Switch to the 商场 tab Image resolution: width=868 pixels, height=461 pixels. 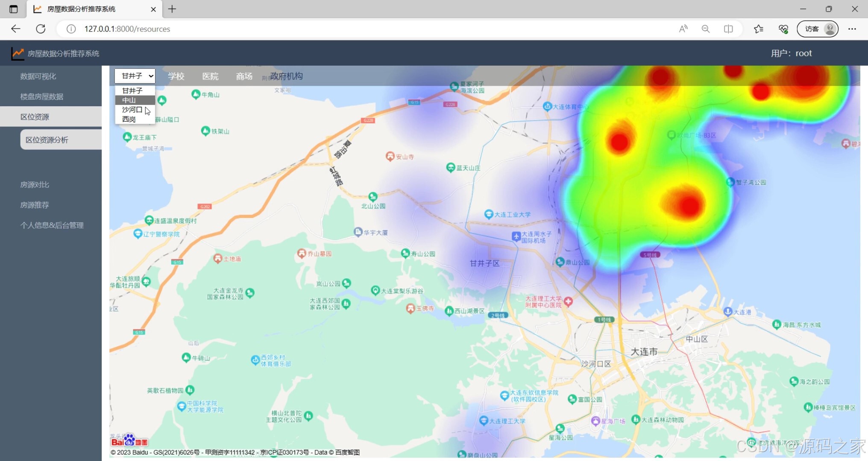tap(244, 76)
